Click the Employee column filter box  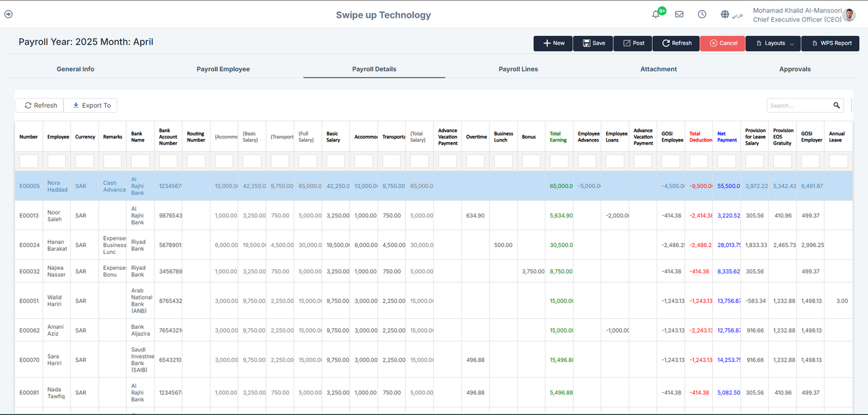point(57,161)
